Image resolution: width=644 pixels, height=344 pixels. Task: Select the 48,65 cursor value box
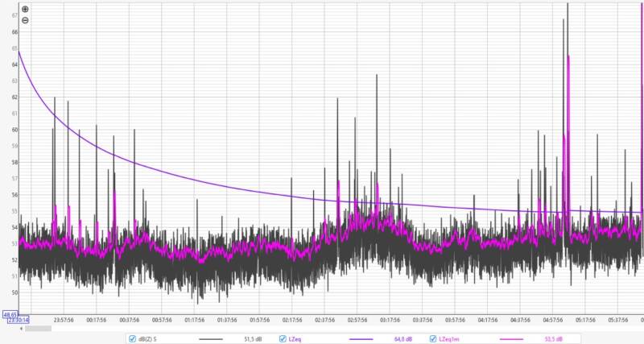(x=10, y=314)
